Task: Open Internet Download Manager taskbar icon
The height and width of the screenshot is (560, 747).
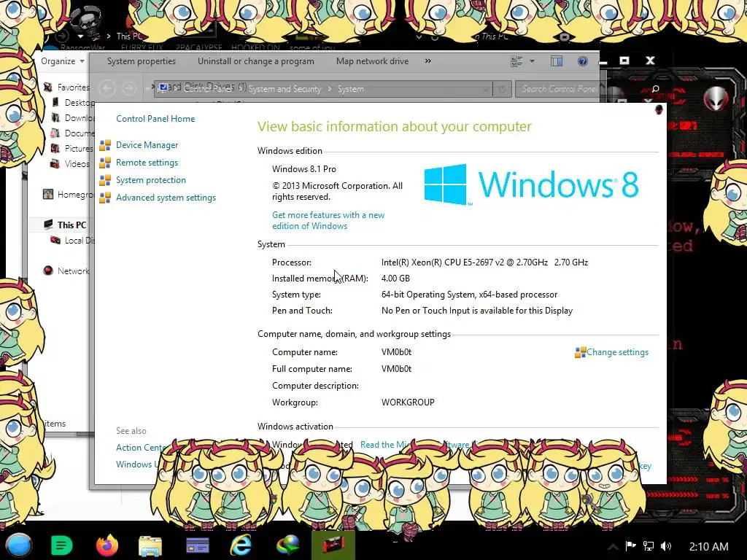Action: pos(287,545)
